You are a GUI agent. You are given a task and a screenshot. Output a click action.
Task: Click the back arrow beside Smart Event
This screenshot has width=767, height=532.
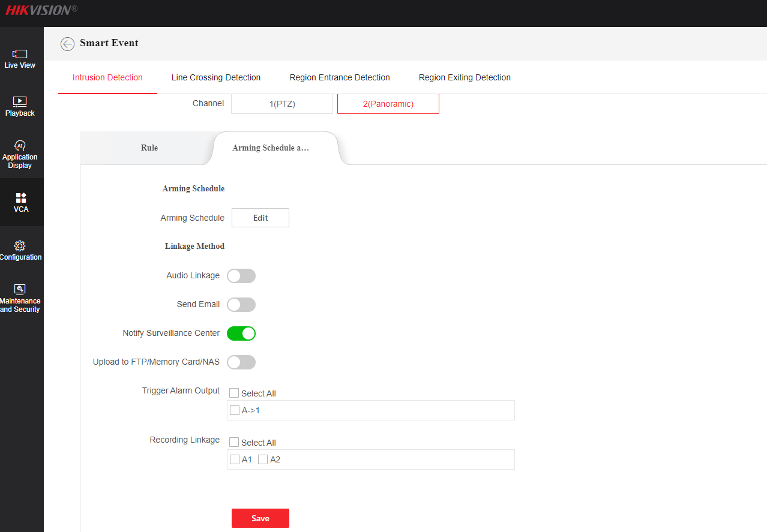point(68,44)
